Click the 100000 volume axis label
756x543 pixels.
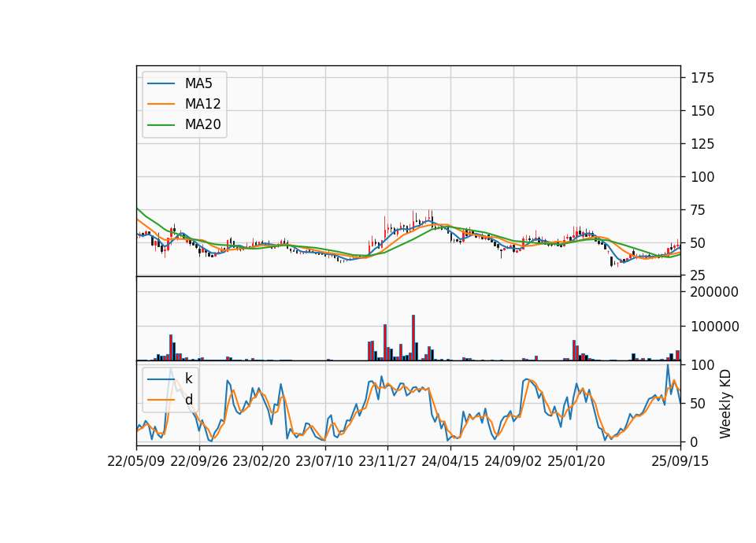[x=714, y=327]
